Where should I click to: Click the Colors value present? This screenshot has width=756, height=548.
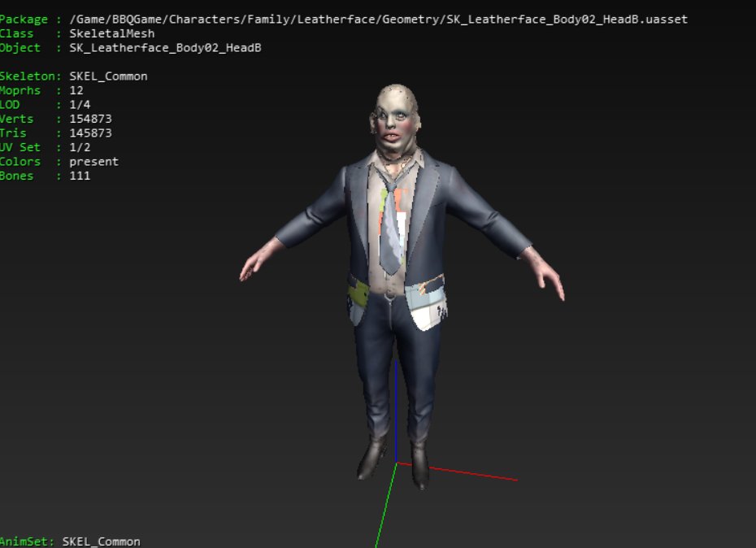[x=94, y=162]
